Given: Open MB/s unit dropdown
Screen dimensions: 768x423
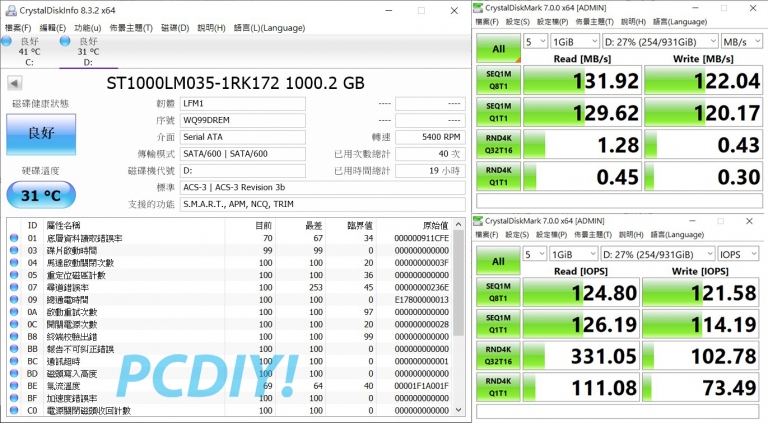Looking at the screenshot, I should click(741, 42).
